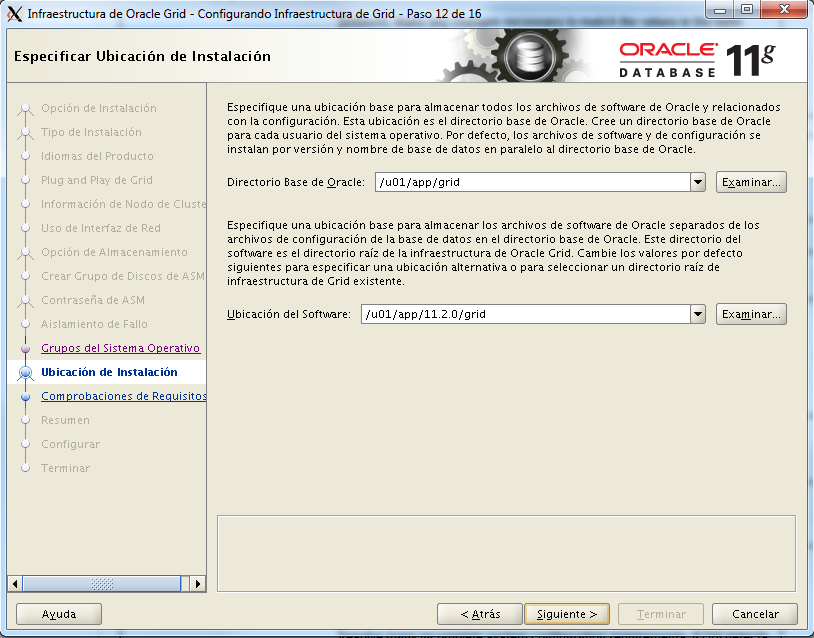
Task: Click the Siguiente button
Action: tap(567, 614)
